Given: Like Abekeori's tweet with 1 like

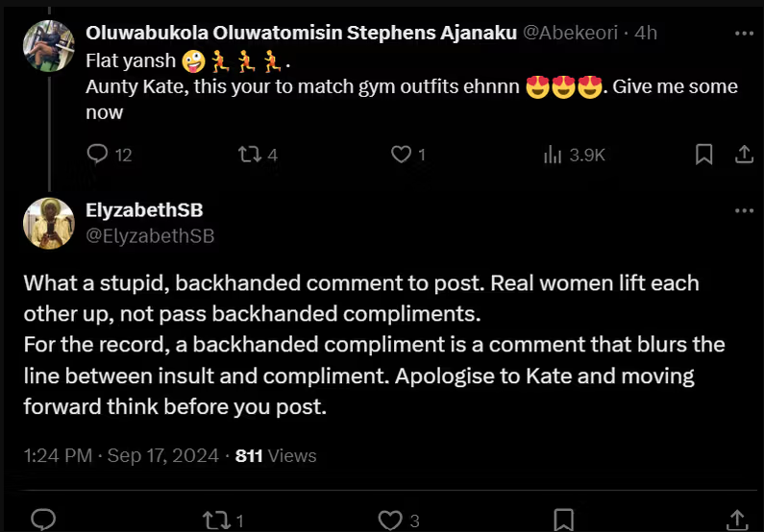Looking at the screenshot, I should [401, 154].
